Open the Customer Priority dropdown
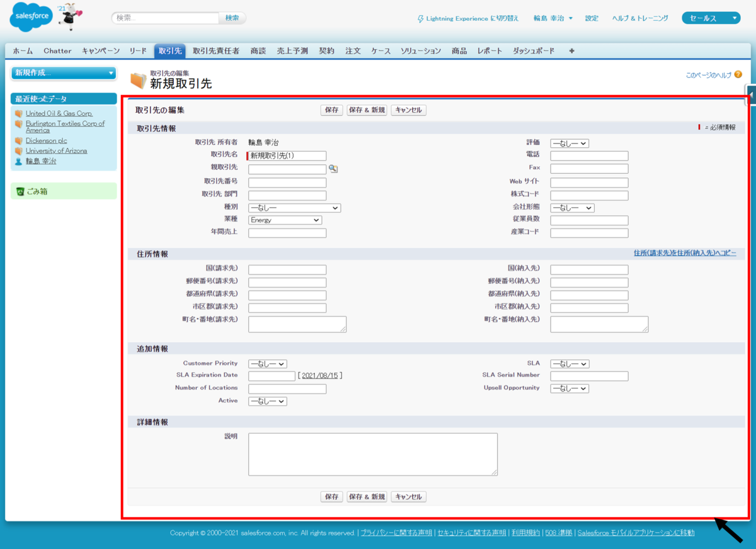 click(268, 364)
